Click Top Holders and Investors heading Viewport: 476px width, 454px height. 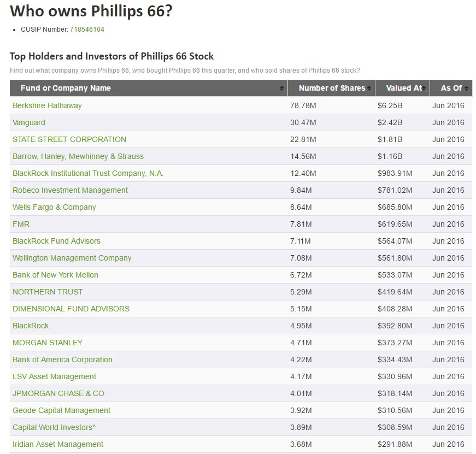tap(111, 56)
